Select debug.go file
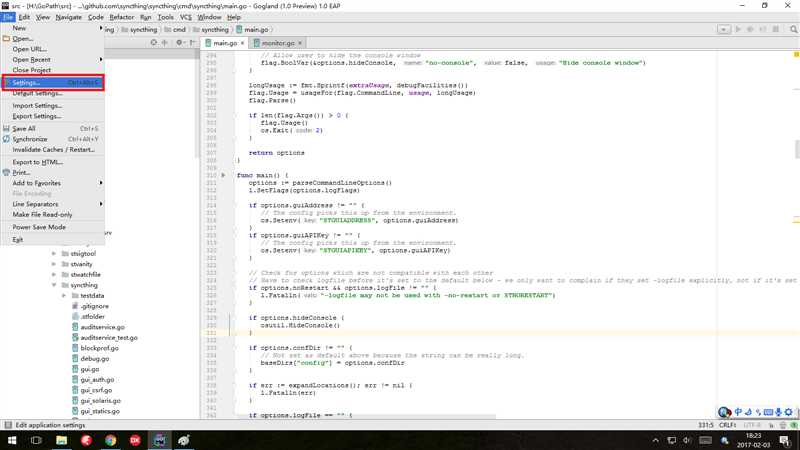Screen dimensions: 800x450 94,359
